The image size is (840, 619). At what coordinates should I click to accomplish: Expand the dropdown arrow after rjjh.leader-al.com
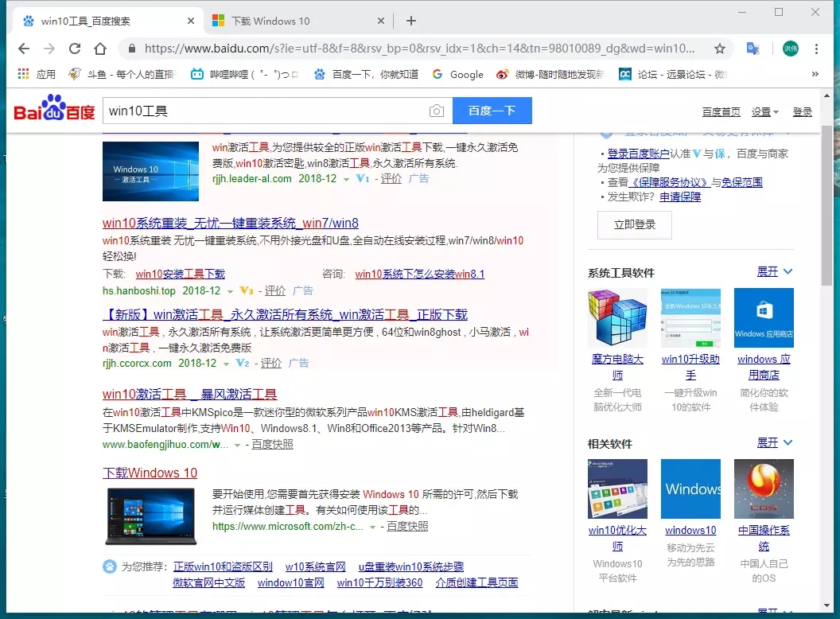coord(346,180)
